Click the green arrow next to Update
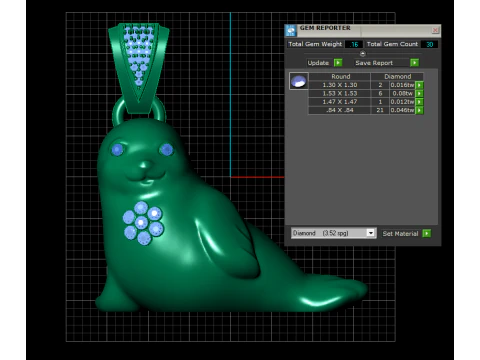The width and height of the screenshot is (480, 360). (338, 63)
